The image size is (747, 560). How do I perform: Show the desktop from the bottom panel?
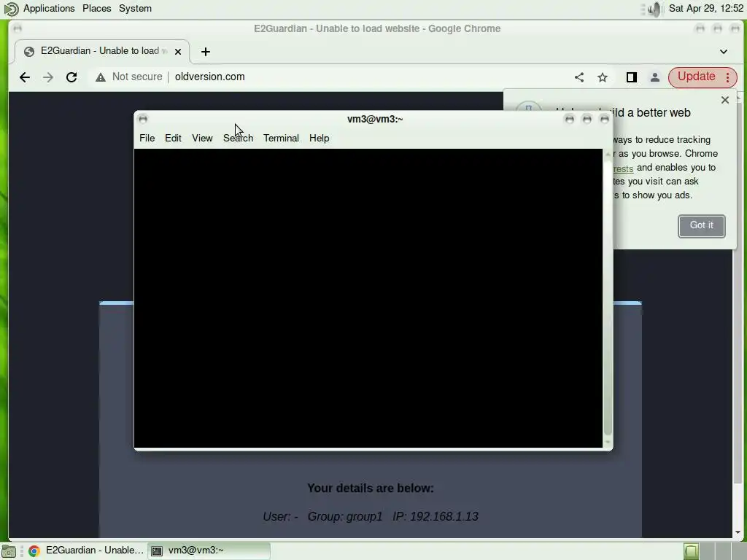pos(9,551)
